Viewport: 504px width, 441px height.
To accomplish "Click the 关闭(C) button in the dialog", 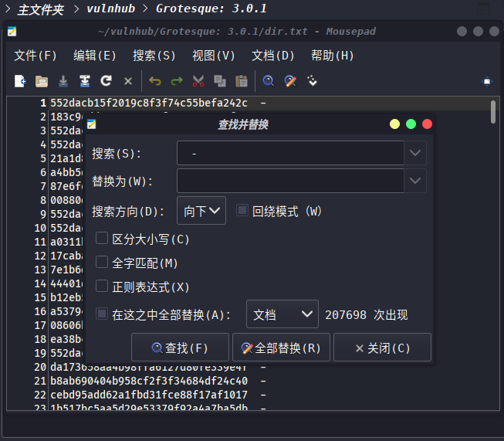I will point(383,348).
